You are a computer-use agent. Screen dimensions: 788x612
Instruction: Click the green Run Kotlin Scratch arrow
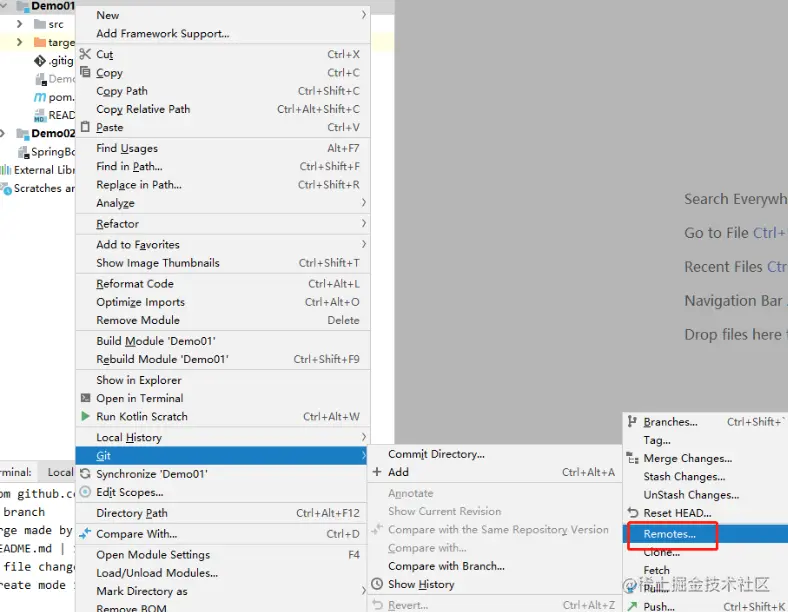click(85, 416)
